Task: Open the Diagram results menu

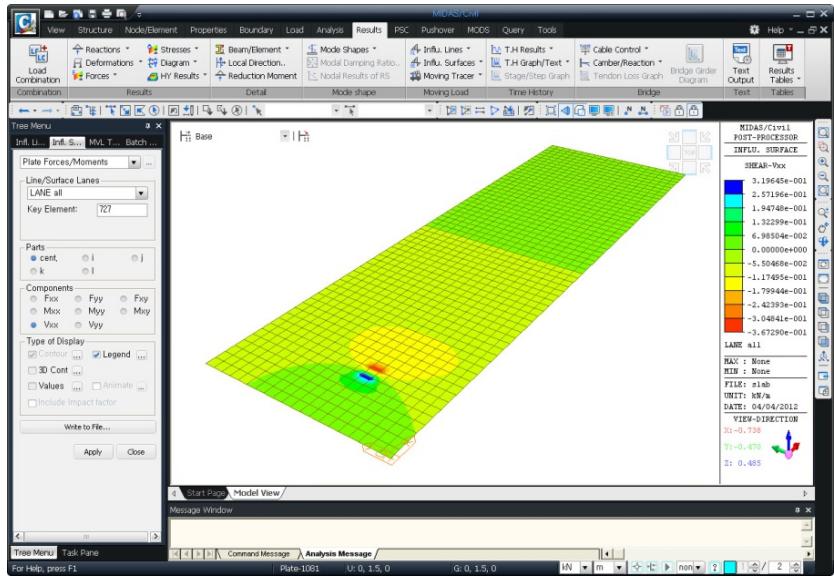Action: 173,63
